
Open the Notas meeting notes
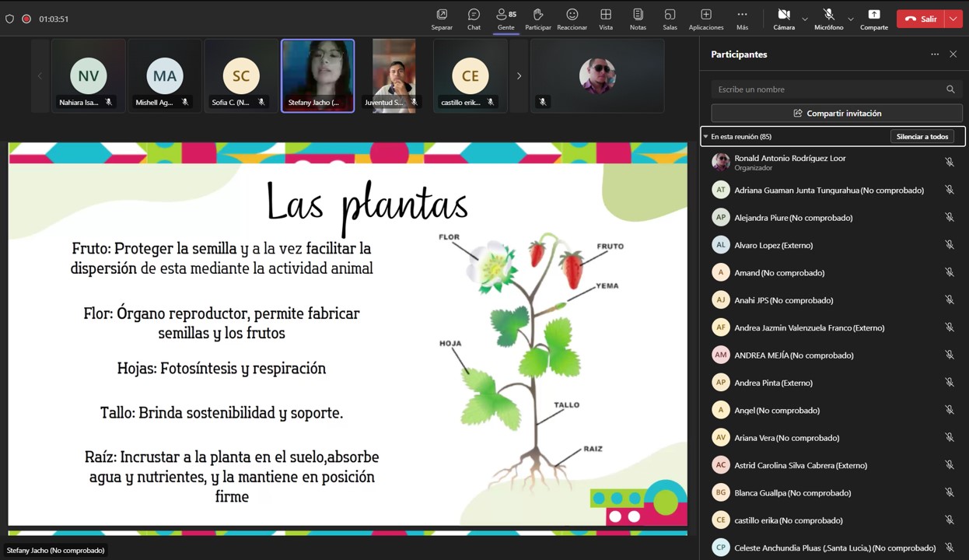638,19
